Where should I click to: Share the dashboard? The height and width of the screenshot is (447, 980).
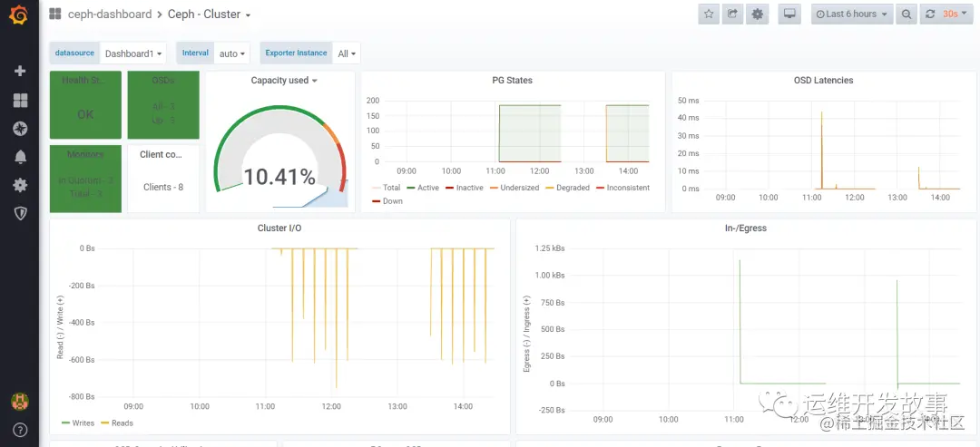[732, 14]
